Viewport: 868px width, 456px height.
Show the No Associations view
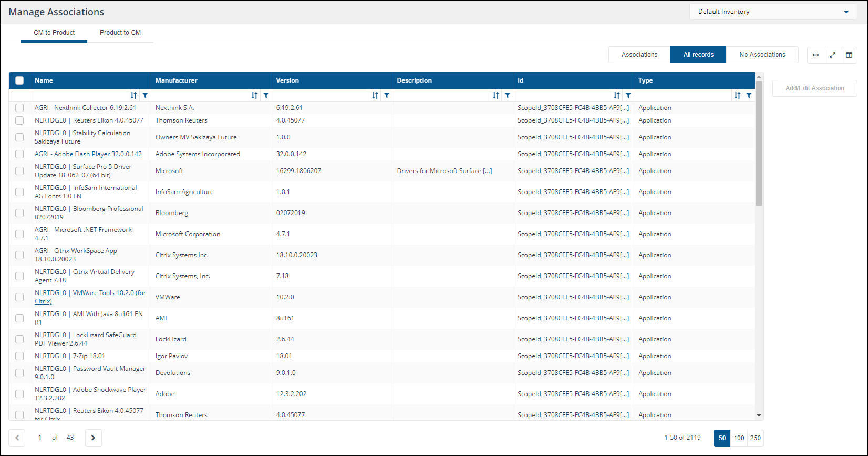click(762, 55)
